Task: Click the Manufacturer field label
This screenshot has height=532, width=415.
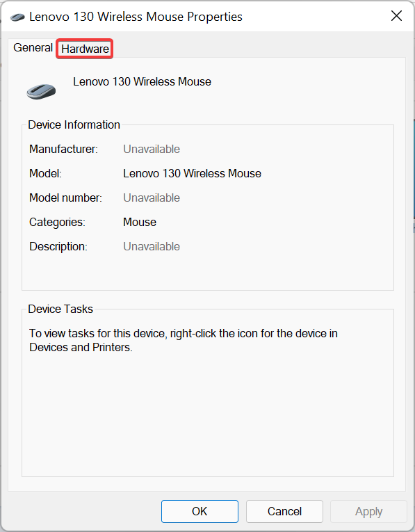Action: tap(63, 150)
